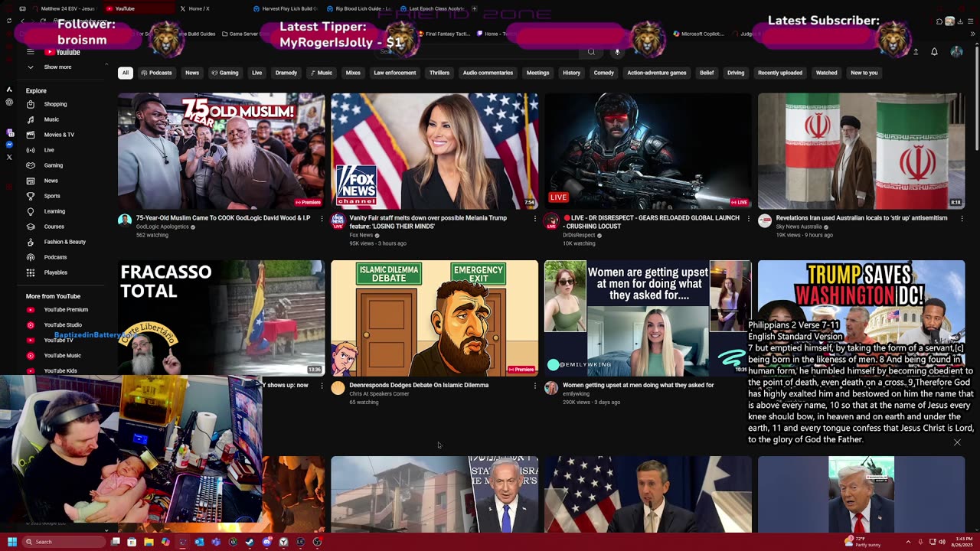Open Movies & TV in the sidebar
This screenshot has height=551, width=980.
59,135
